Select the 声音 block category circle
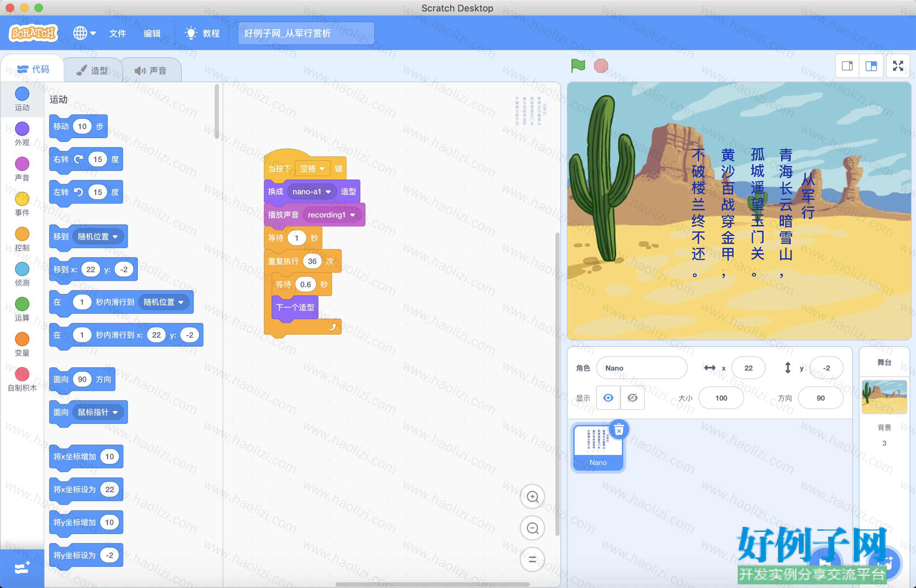Screen dimensions: 916x588 tap(22, 164)
